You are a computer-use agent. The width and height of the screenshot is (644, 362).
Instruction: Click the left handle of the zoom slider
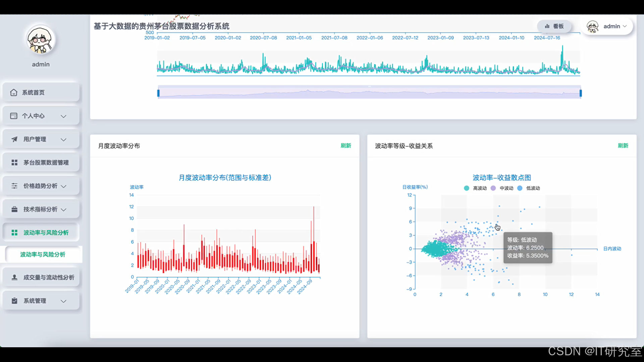tap(158, 93)
